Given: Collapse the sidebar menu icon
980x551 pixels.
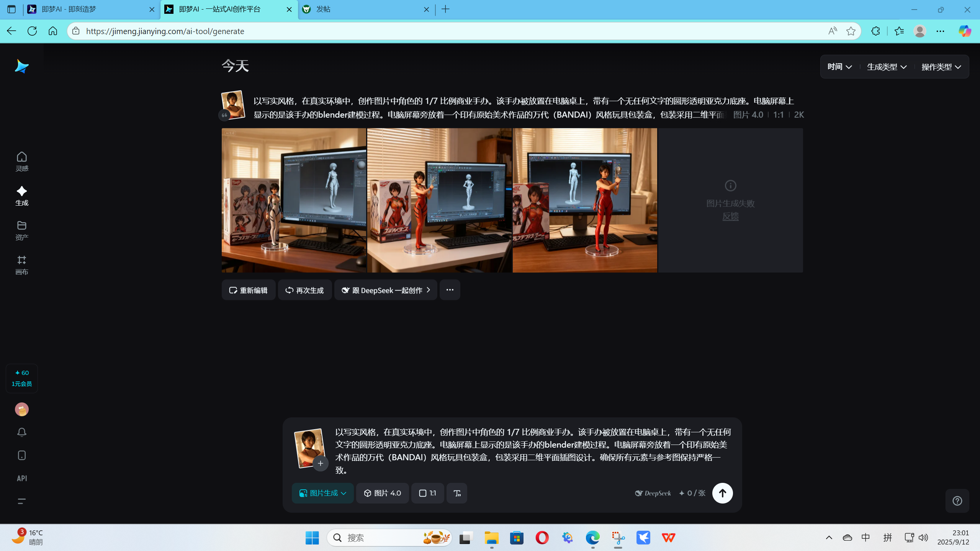Looking at the screenshot, I should (x=22, y=501).
